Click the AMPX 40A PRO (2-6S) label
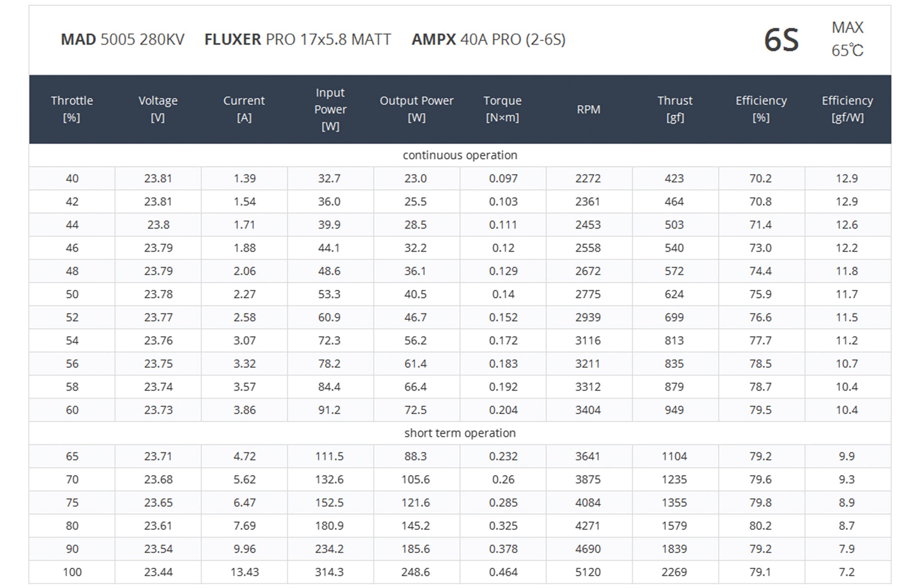The image size is (924, 588). tap(488, 40)
